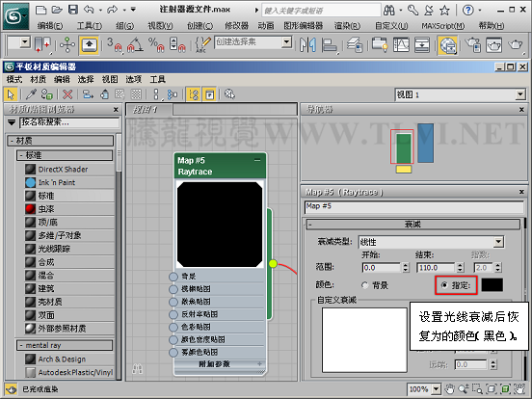Click the black 指定 color swatch
532x399 pixels.
[x=492, y=285]
